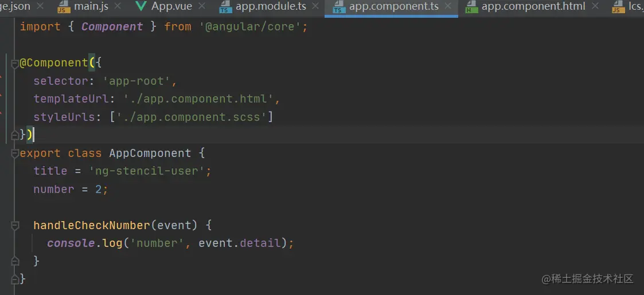The height and width of the screenshot is (295, 644).
Task: Click fold end marker of handleCheckNumber closing brace
Action: [x=15, y=261]
